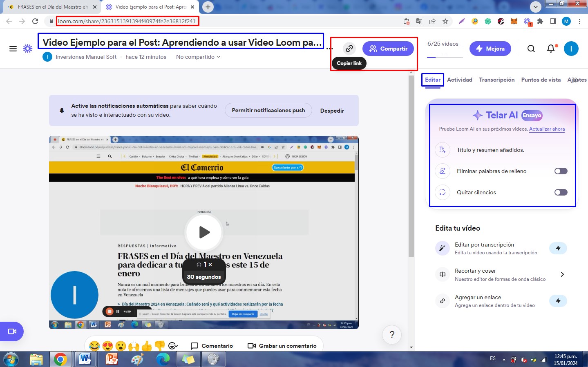Switch to the Actividad tab

(459, 80)
